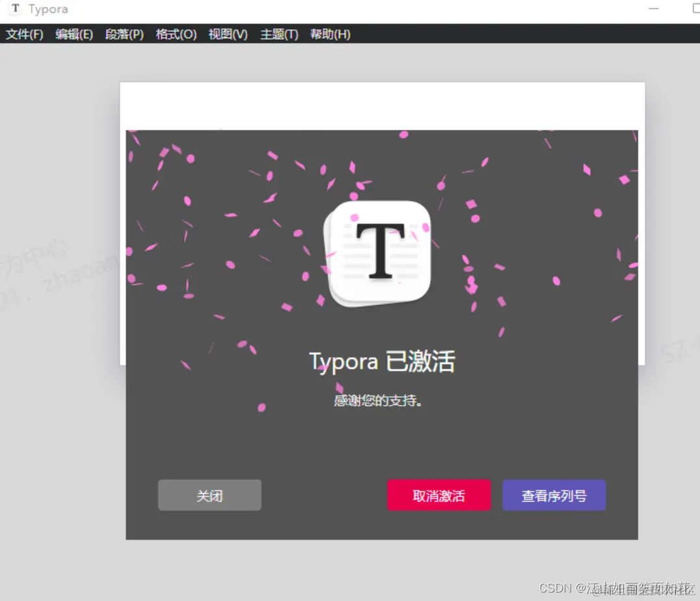Open the 段落(P) menu
Screen dimensions: 700x601
click(x=124, y=34)
